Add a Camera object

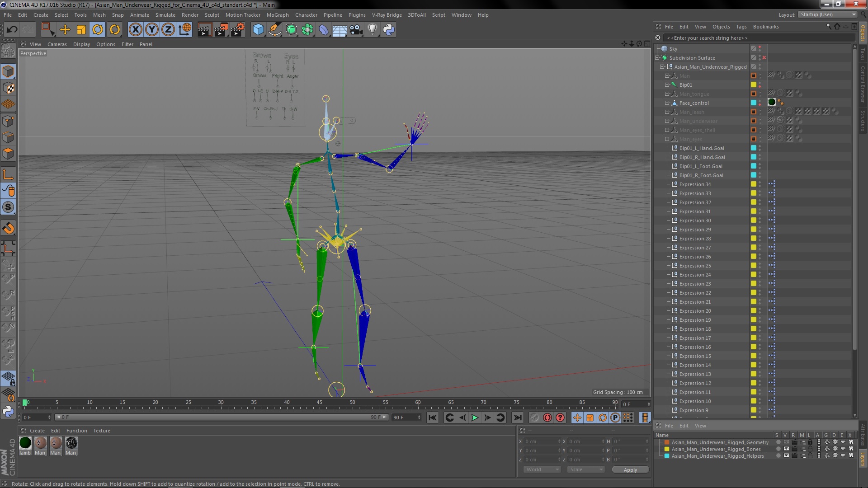point(356,30)
